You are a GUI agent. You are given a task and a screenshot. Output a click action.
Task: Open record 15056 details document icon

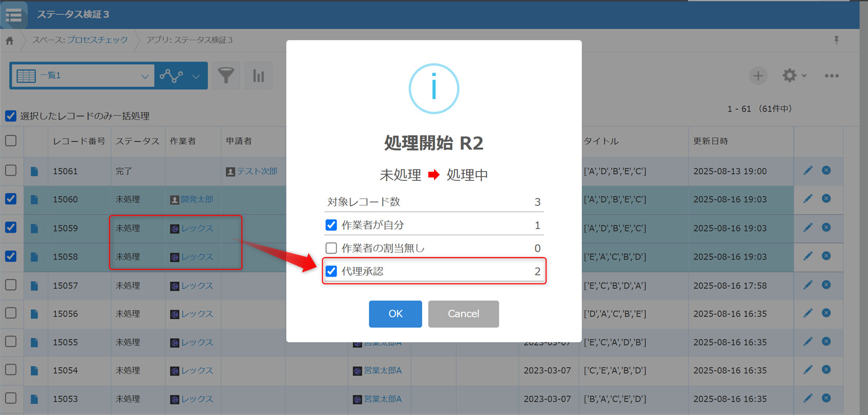pos(34,314)
